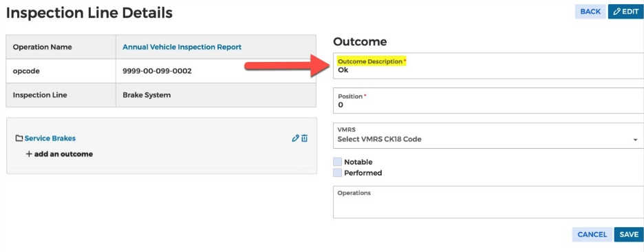Viewport: 644px width, 252px height.
Task: Open Annual Vehicle Inspection Report link
Action: pos(182,47)
